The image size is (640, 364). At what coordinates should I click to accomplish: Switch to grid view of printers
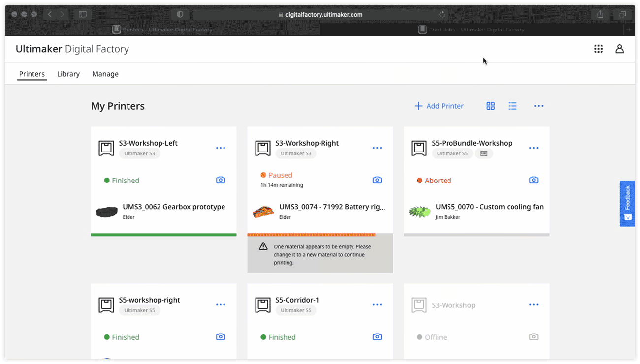(x=491, y=106)
